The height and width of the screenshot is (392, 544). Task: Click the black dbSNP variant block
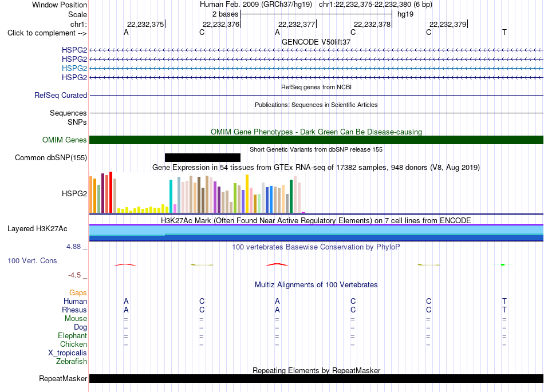point(203,158)
